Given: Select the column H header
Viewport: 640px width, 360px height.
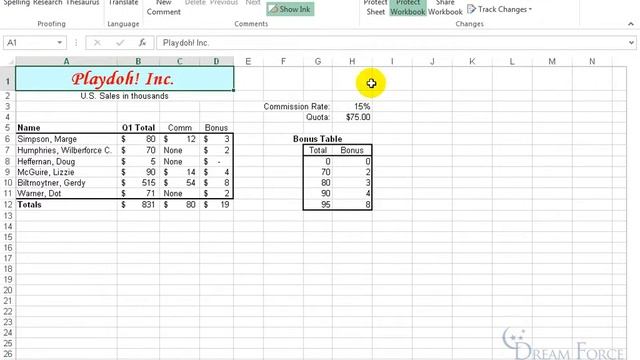Looking at the screenshot, I should 352,61.
